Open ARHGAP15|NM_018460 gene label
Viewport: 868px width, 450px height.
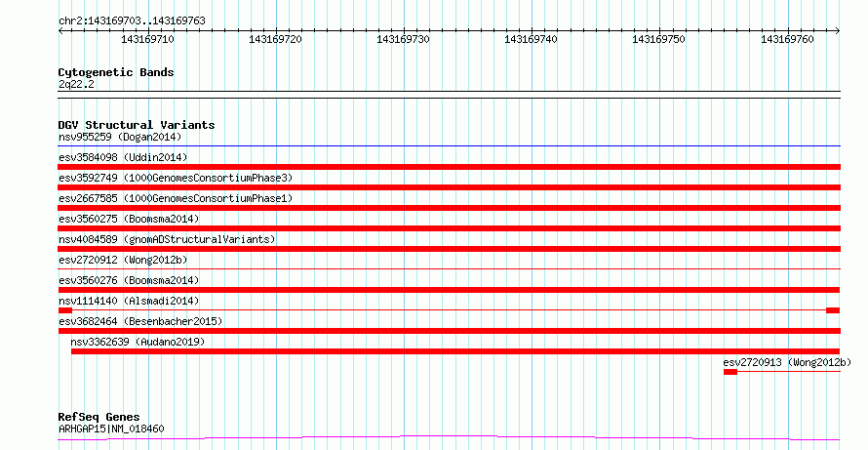(111, 429)
